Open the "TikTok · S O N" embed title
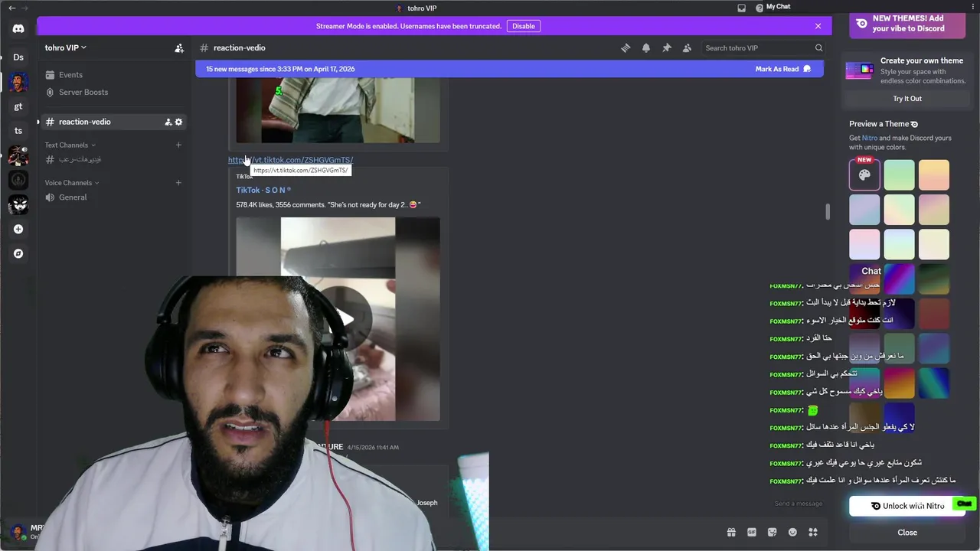980x551 pixels. 263,190
